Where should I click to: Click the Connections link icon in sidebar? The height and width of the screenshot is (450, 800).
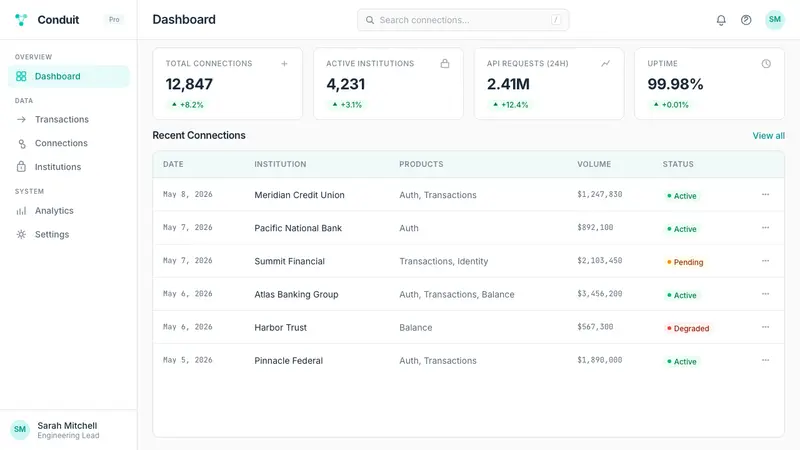click(x=21, y=143)
